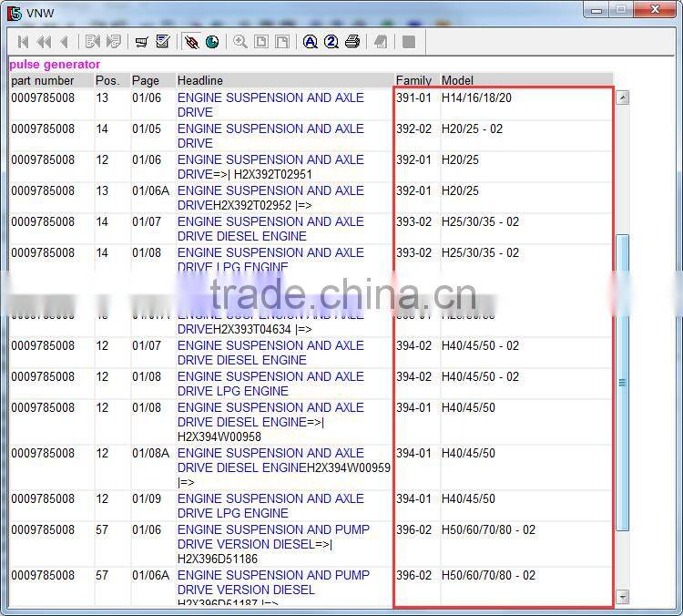The image size is (683, 616).
Task: Select model 'H50/60/70/80 - 02' in page 01/06A row
Action: point(488,575)
